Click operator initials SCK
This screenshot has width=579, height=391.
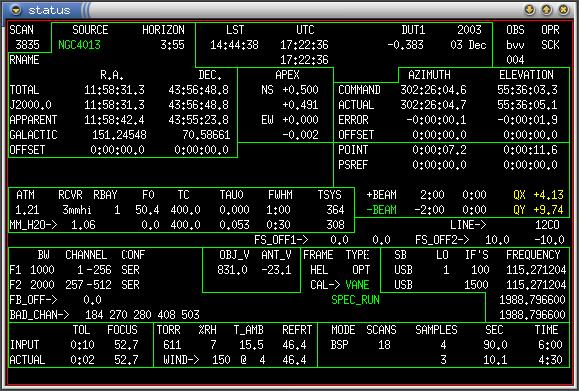550,45
